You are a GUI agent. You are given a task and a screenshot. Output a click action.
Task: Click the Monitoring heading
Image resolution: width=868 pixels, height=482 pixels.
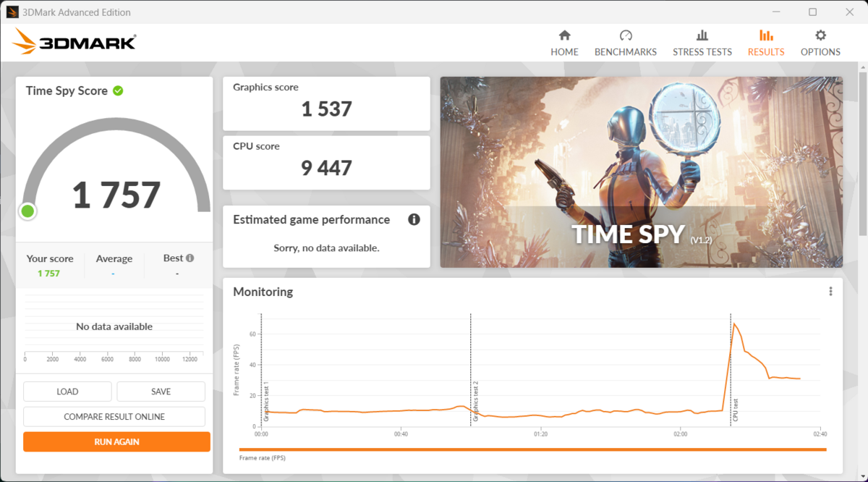coord(263,292)
